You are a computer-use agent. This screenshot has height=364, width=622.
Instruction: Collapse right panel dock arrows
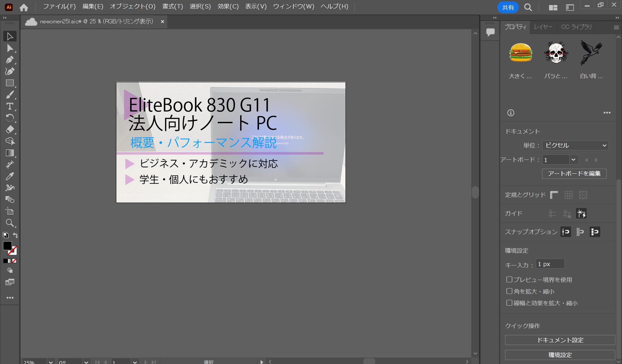click(617, 18)
